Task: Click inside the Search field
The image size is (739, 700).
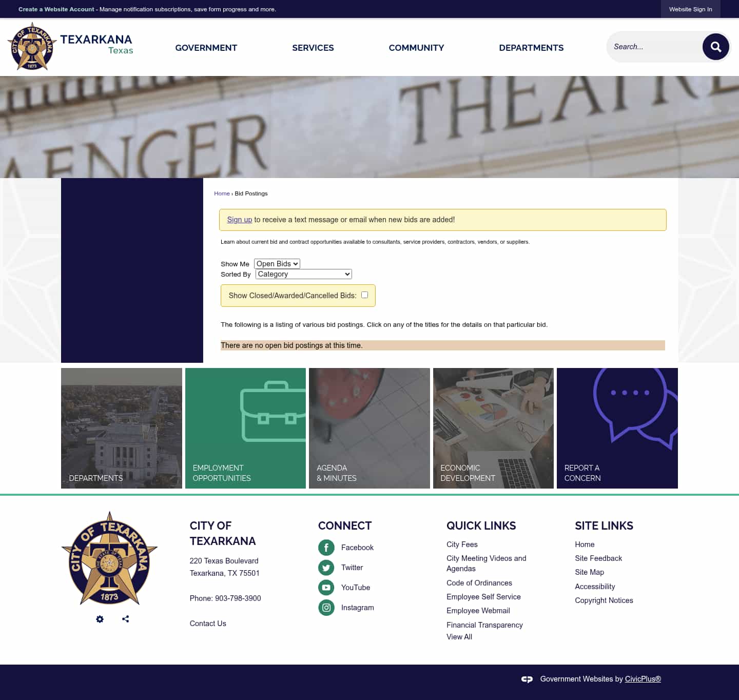Action: point(652,46)
